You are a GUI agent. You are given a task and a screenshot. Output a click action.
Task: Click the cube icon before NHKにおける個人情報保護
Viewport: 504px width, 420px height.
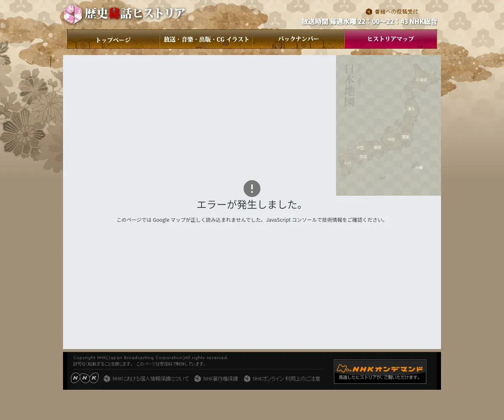[107, 378]
